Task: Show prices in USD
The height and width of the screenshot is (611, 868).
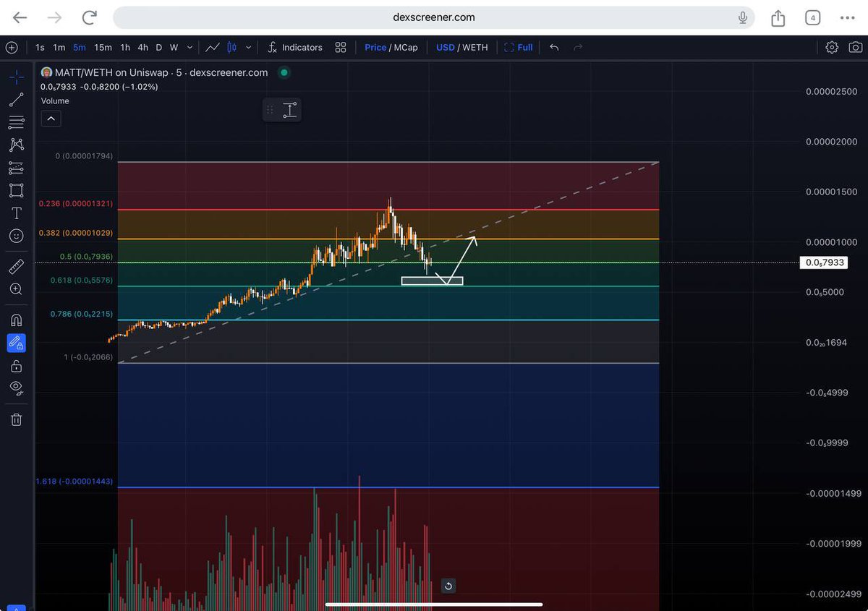Action: (x=446, y=48)
